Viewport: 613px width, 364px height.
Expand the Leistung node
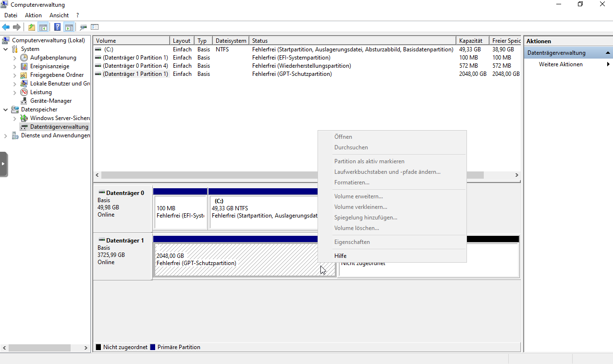point(14,92)
